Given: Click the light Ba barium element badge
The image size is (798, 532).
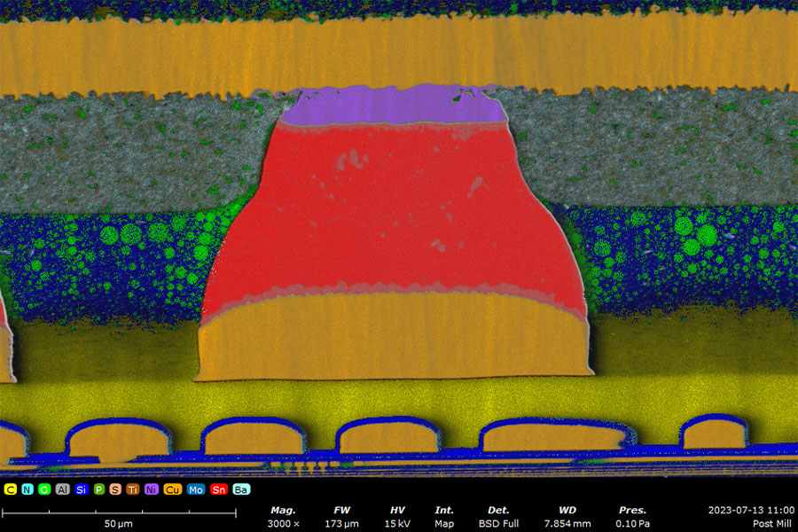Looking at the screenshot, I should [240, 489].
